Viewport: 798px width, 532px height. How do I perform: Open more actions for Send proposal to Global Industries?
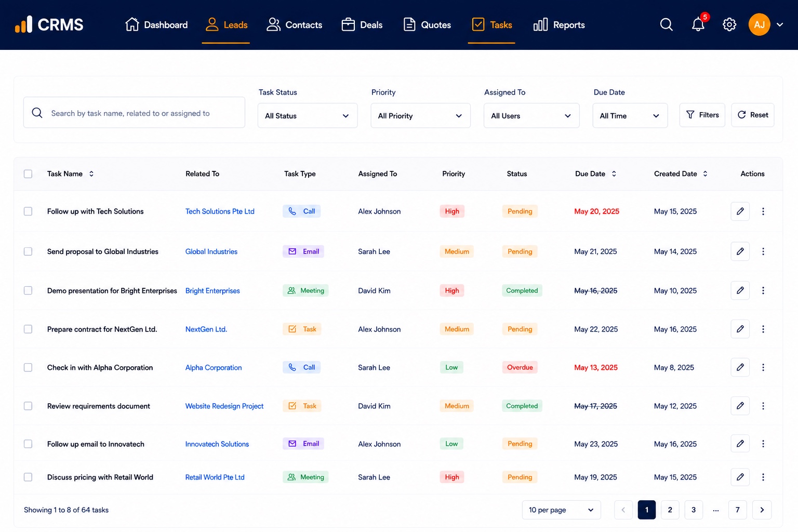pos(763,251)
